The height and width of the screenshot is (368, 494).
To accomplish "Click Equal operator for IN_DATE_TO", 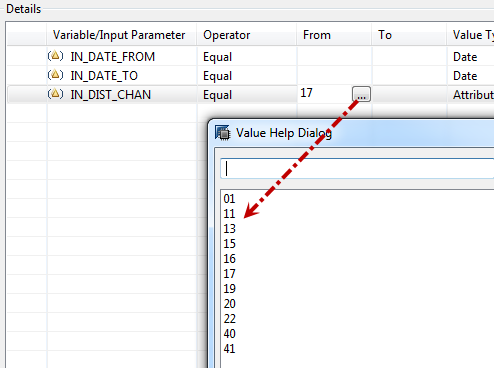I will (x=217, y=76).
